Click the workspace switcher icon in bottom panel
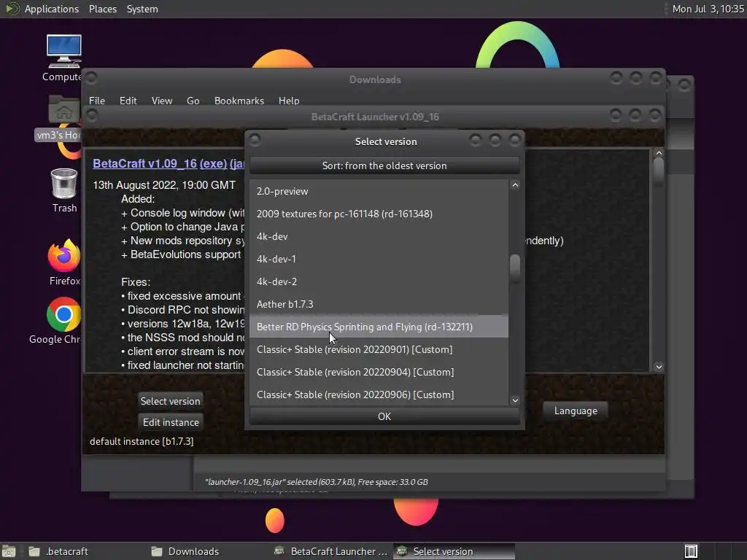The width and height of the screenshot is (747, 560). pos(691,551)
